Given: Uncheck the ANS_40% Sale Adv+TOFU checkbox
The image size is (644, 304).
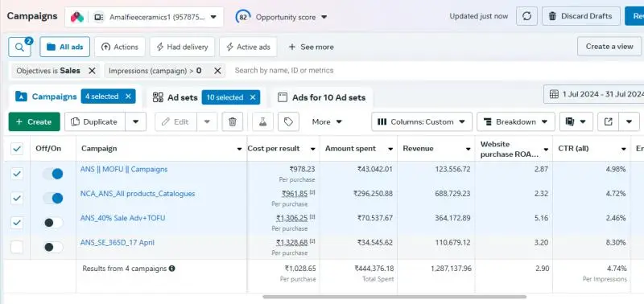Looking at the screenshot, I should [17, 223].
